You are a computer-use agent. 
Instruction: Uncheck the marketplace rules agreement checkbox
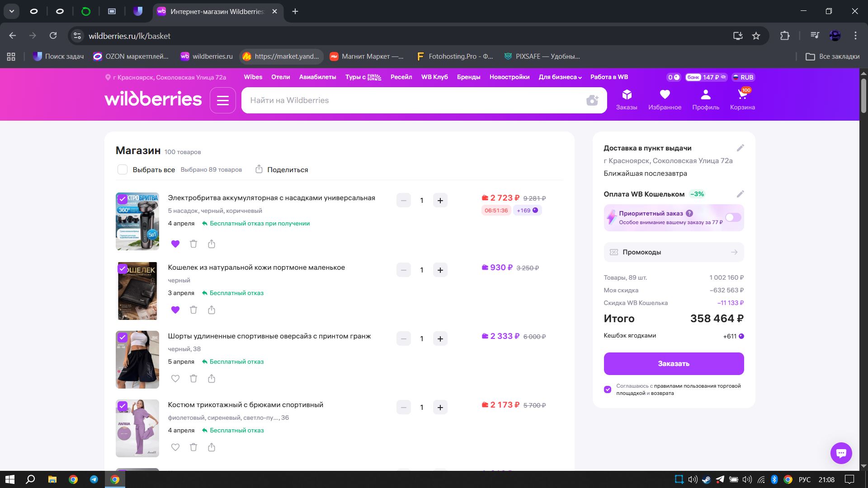608,389
